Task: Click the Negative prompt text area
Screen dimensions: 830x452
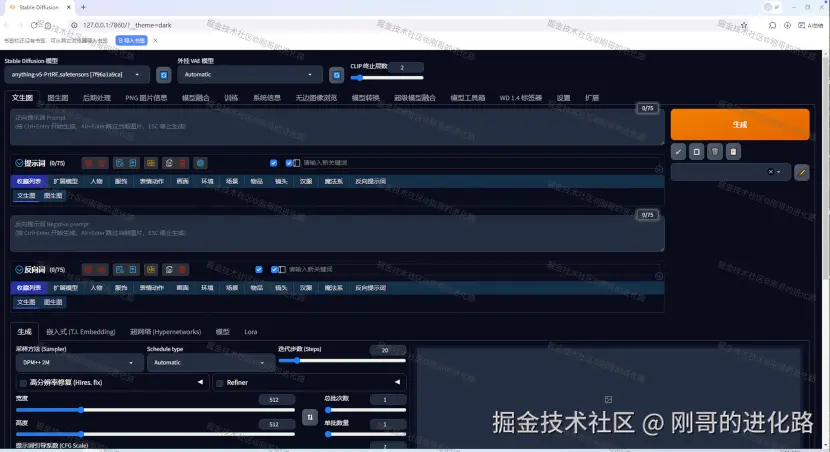Action: 337,233
